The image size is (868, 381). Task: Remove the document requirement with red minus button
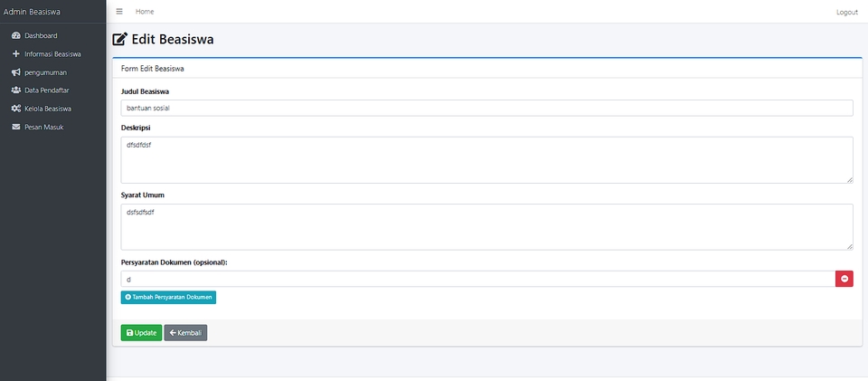844,279
